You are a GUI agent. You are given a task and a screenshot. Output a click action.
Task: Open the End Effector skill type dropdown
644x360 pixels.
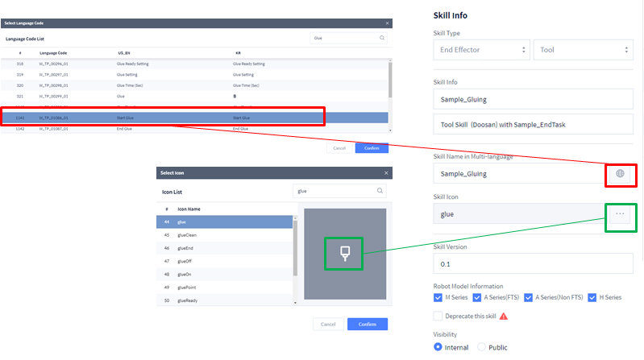(x=481, y=50)
